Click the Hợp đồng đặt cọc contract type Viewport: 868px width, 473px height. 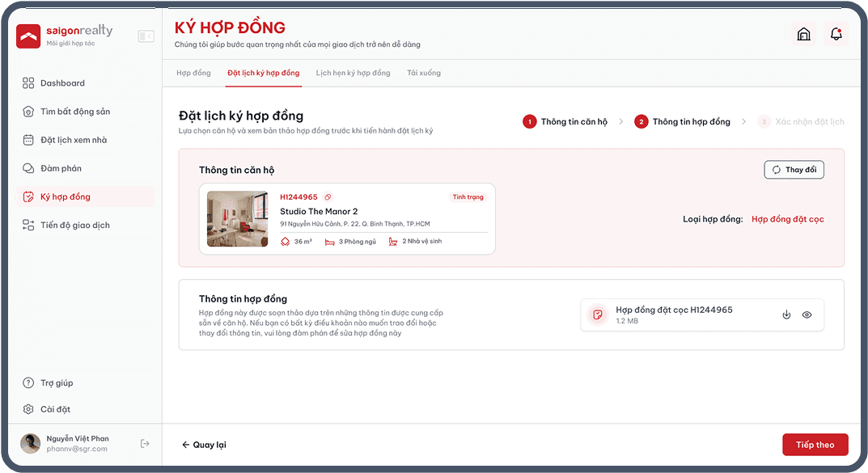click(x=788, y=219)
